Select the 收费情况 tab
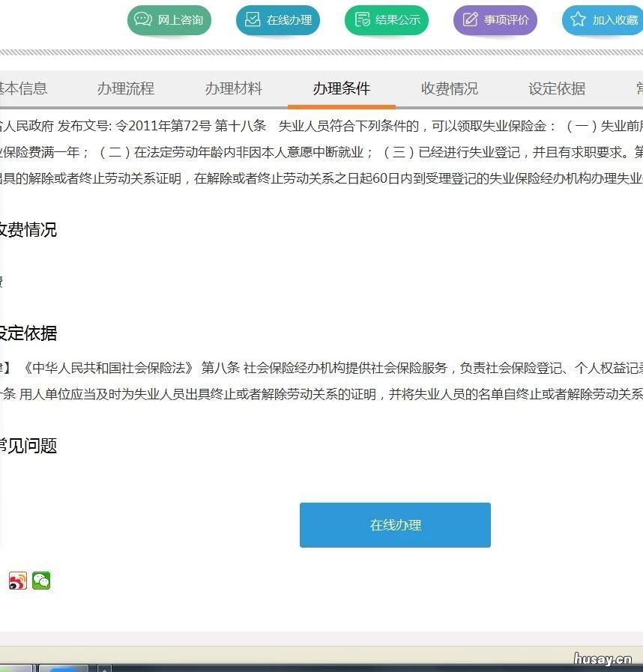This screenshot has width=643, height=672. pyautogui.click(x=449, y=88)
